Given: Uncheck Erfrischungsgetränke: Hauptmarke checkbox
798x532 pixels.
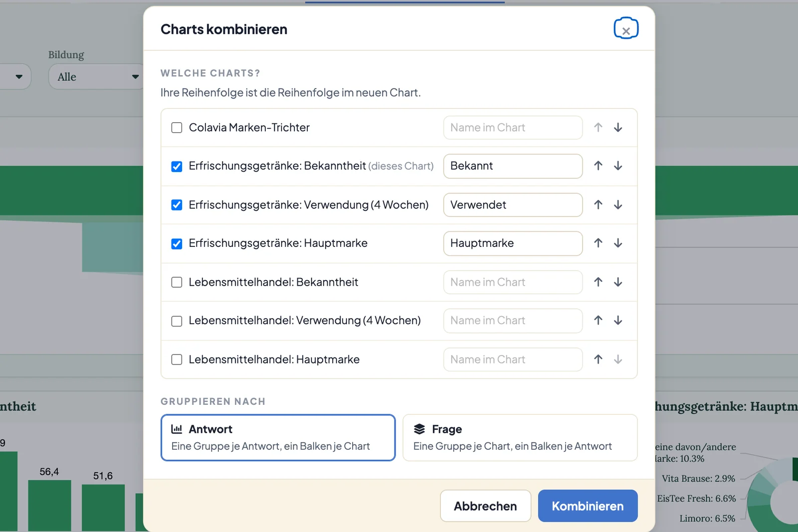Looking at the screenshot, I should (x=177, y=244).
